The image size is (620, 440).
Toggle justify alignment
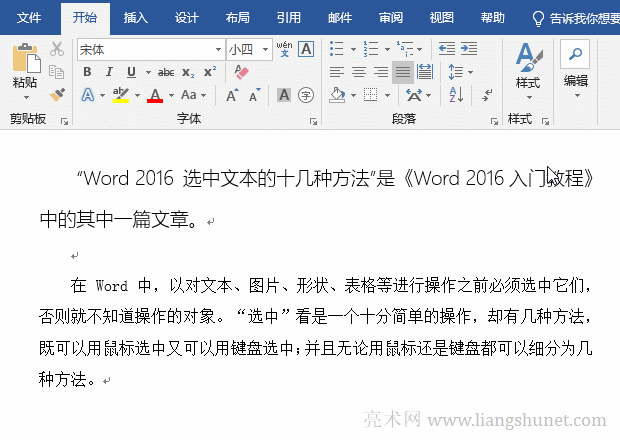[403, 72]
